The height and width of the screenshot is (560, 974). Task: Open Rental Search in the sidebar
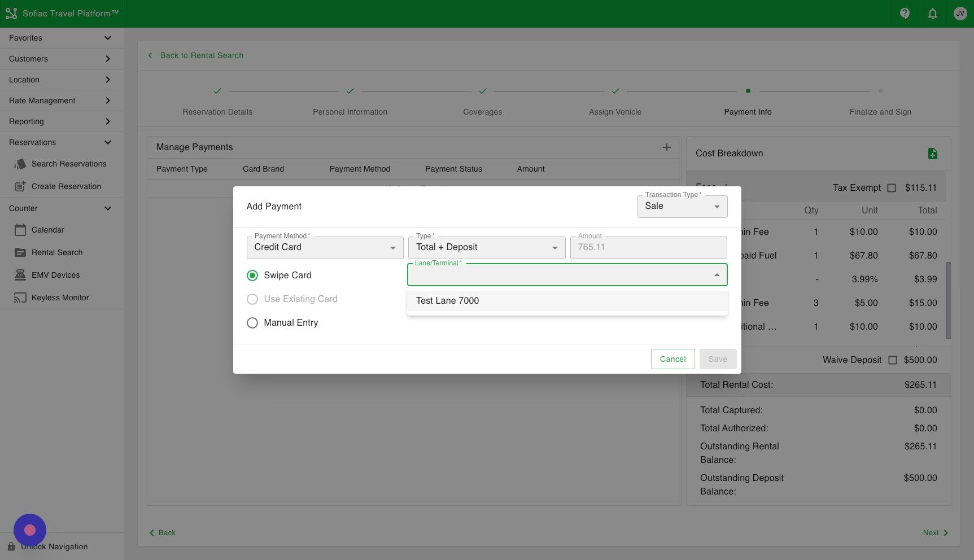tap(57, 252)
